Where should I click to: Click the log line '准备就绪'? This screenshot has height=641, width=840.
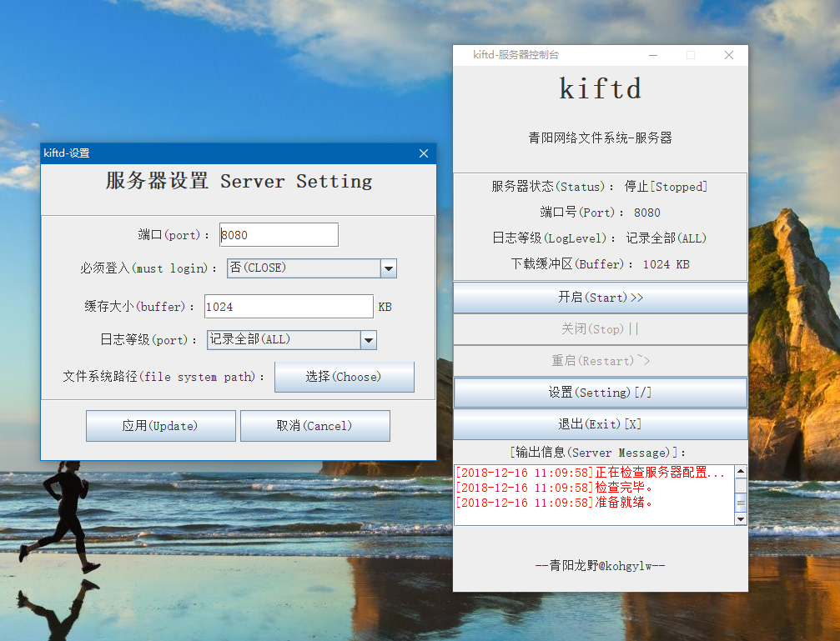[554, 503]
